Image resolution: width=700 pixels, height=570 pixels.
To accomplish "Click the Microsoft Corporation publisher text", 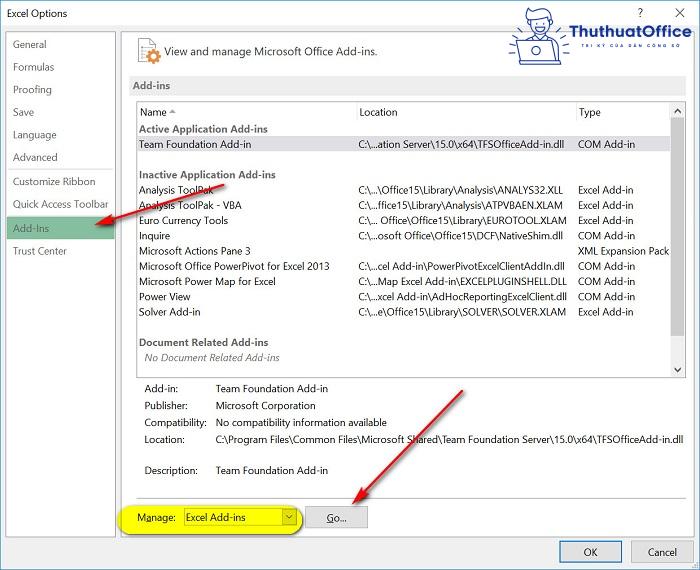I will [266, 405].
